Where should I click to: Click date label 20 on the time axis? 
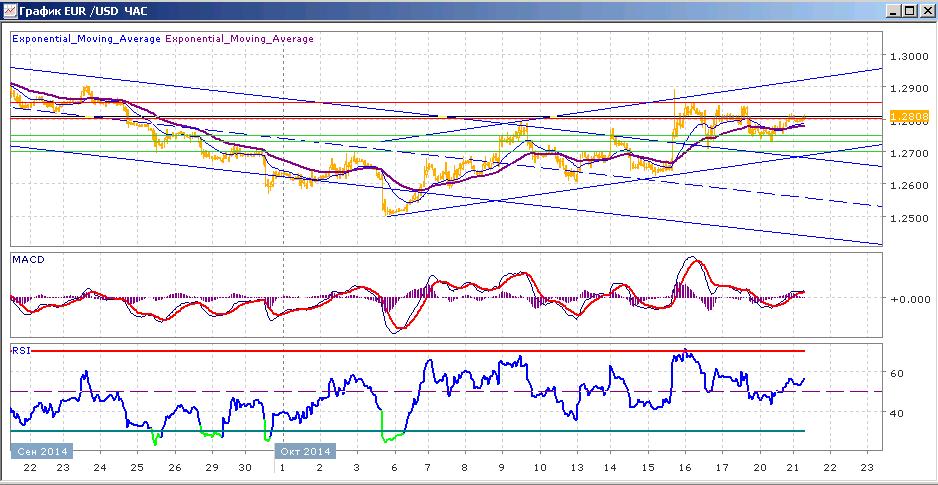[760, 468]
